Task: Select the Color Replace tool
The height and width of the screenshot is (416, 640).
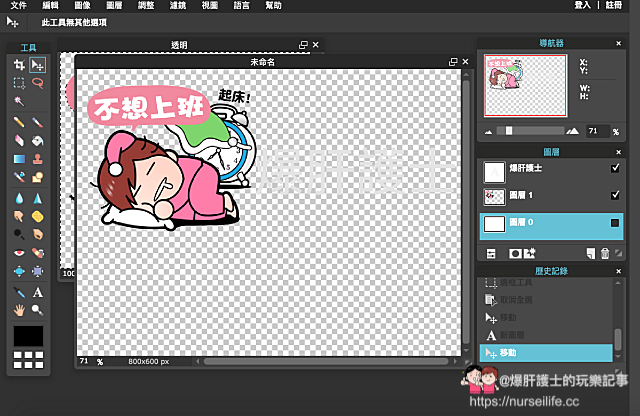Action: [19, 177]
